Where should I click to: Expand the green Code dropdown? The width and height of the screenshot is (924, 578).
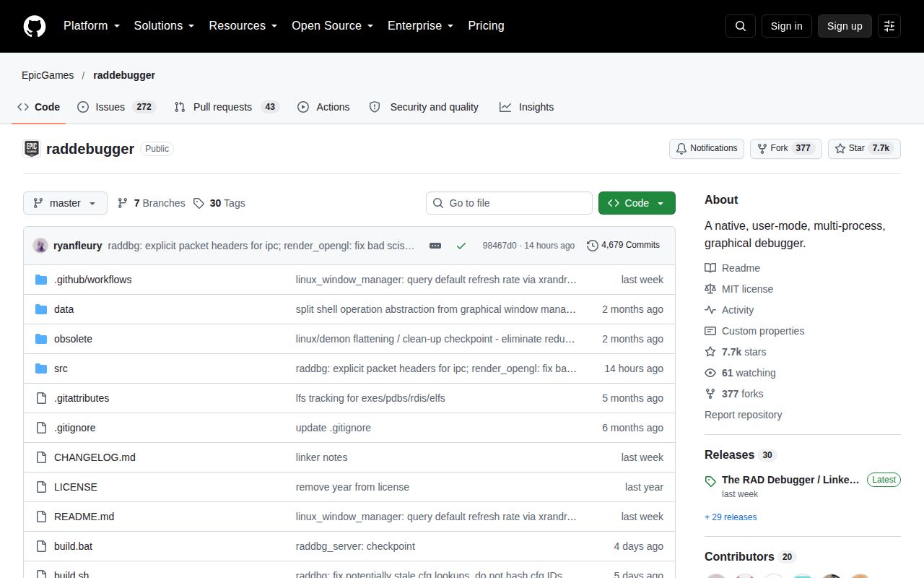(x=637, y=203)
